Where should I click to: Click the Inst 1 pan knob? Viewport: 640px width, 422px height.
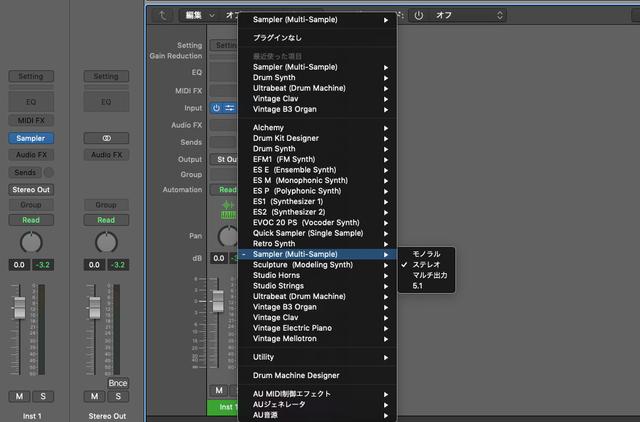click(31, 243)
